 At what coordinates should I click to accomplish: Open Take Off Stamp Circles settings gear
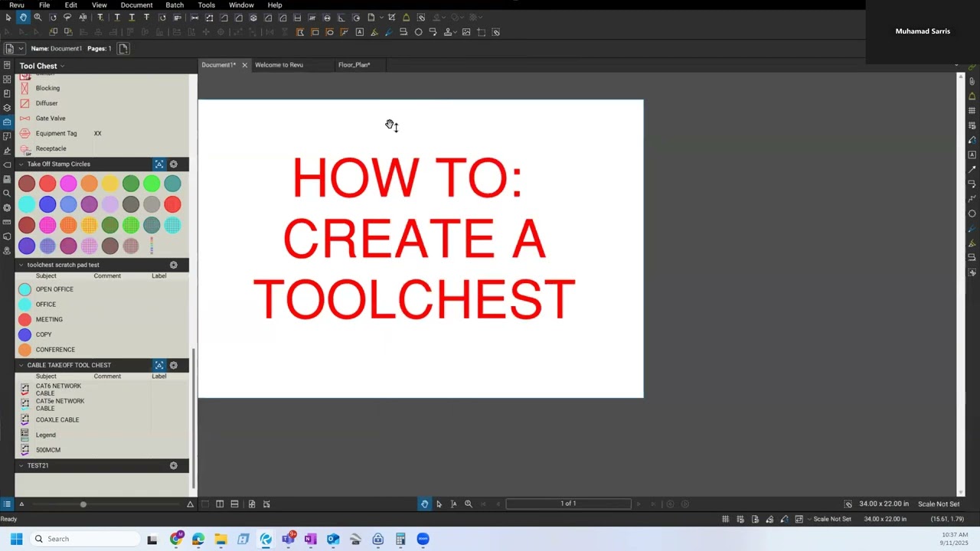tap(174, 165)
